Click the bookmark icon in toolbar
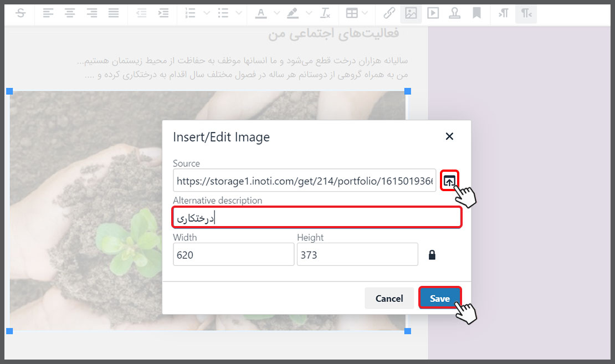The height and width of the screenshot is (364, 615). tap(476, 13)
